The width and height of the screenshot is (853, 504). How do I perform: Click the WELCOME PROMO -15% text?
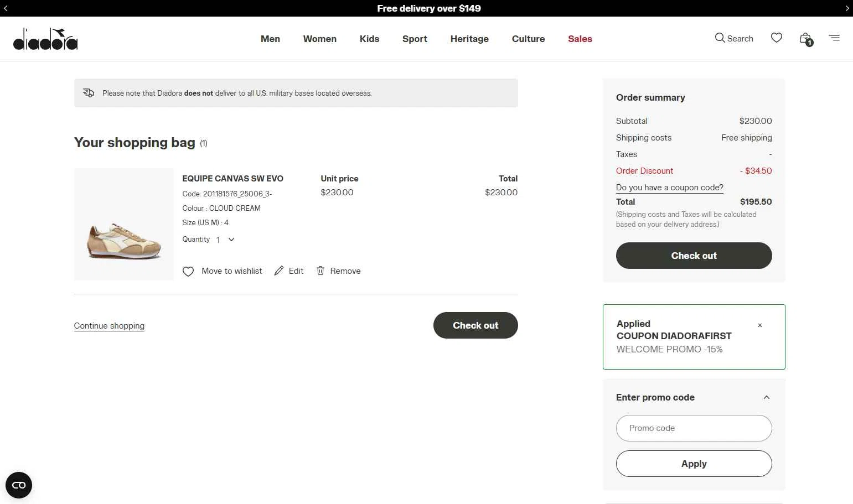670,349
